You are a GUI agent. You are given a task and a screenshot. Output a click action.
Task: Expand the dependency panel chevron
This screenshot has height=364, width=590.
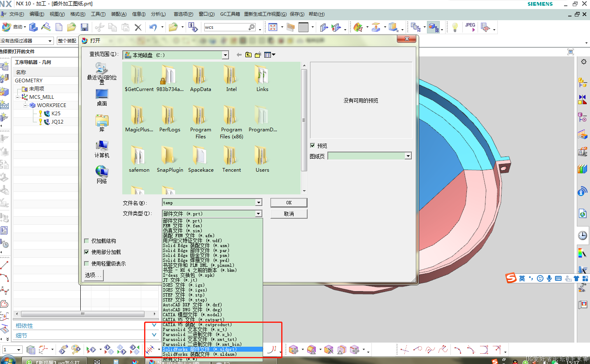click(154, 325)
